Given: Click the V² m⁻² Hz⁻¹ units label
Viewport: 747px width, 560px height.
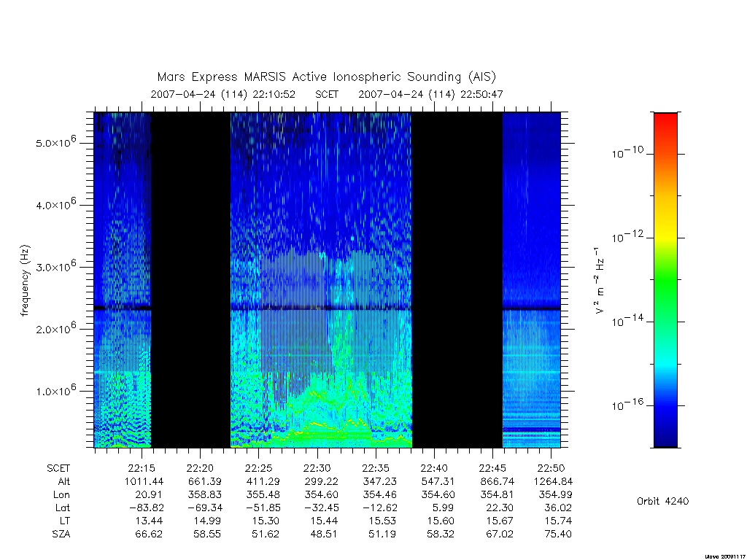Looking at the screenshot, I should tap(600, 281).
